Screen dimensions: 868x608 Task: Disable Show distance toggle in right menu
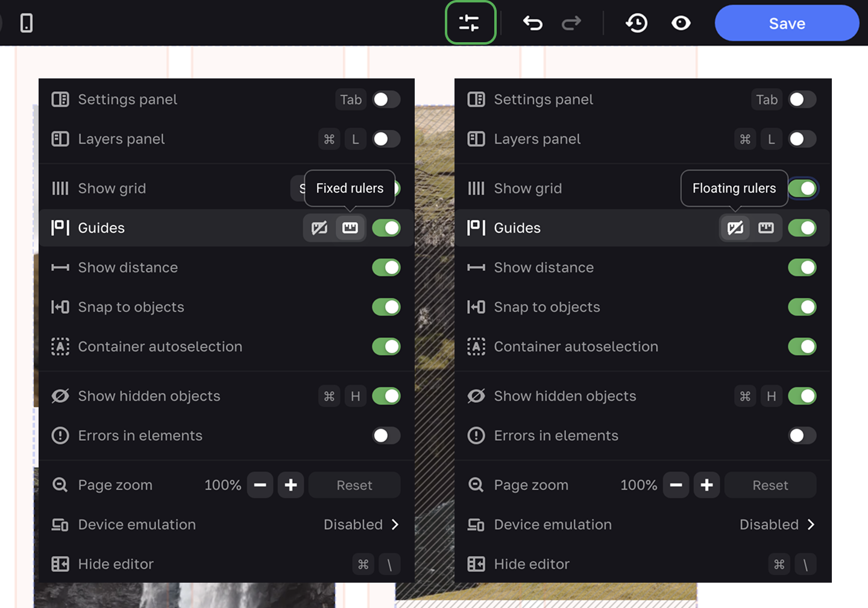point(802,268)
